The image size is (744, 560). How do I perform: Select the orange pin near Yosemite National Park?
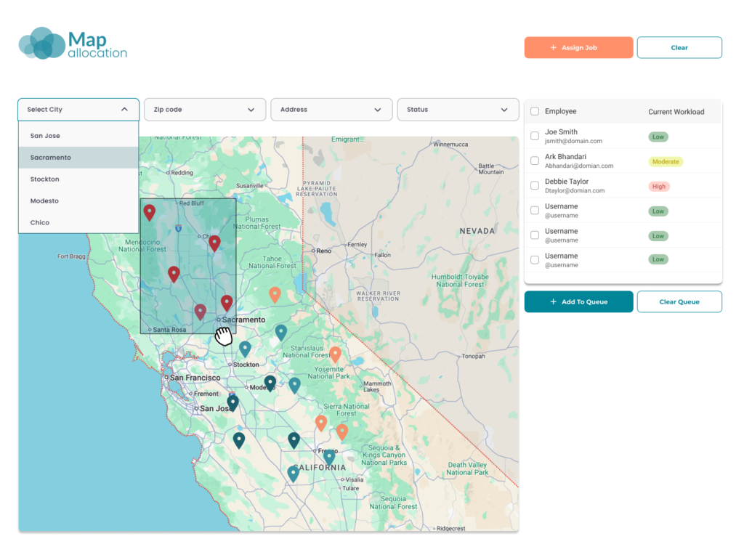tap(336, 354)
